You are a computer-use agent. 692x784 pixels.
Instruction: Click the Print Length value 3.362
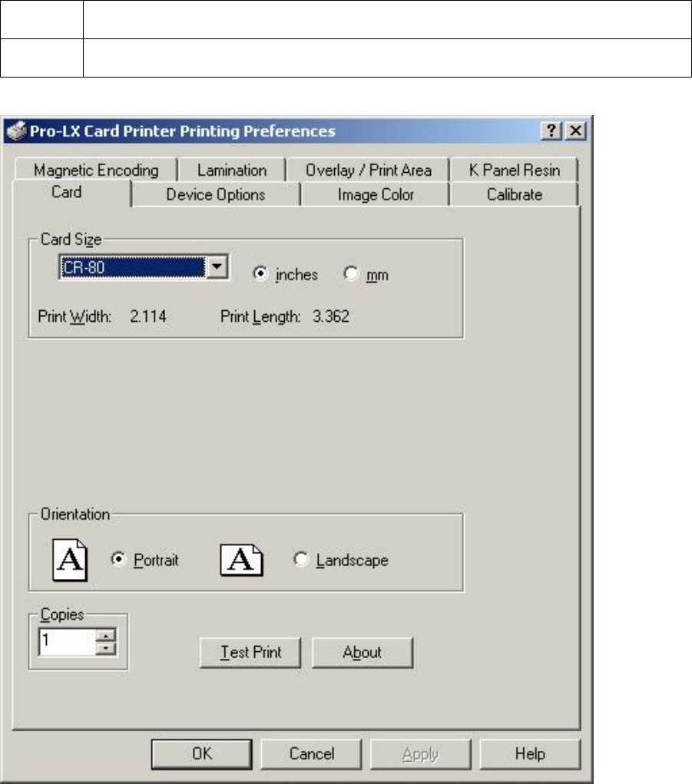tap(331, 316)
